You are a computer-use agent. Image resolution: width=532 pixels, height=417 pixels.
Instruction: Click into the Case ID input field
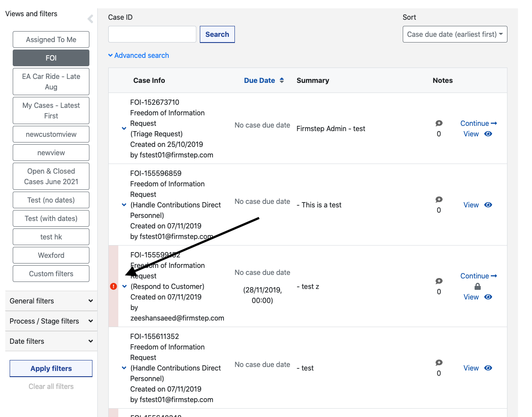pos(152,34)
